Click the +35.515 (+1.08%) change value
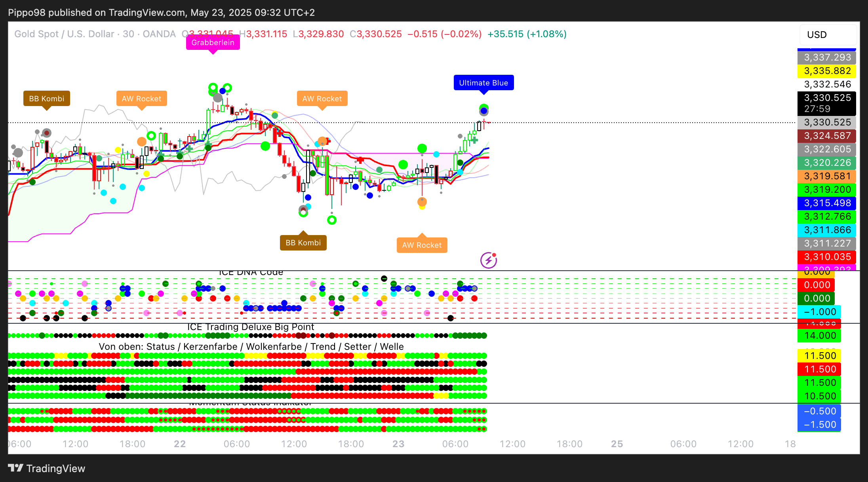 point(527,34)
